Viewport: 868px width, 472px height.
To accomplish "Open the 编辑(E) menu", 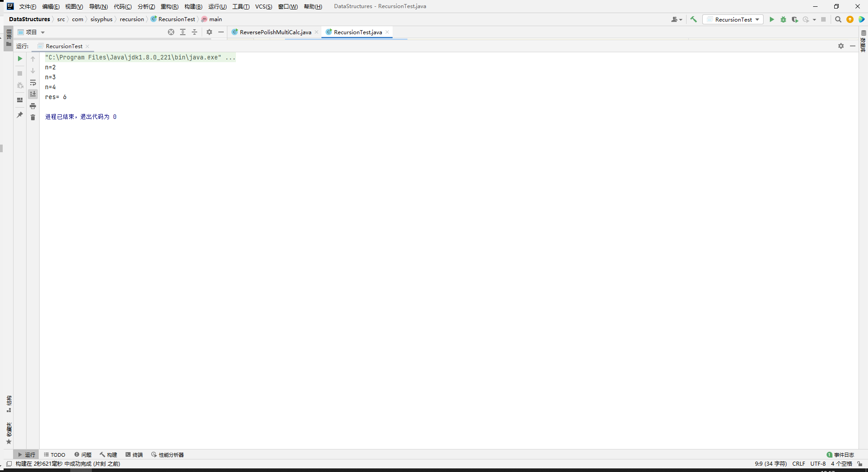I will [51, 6].
